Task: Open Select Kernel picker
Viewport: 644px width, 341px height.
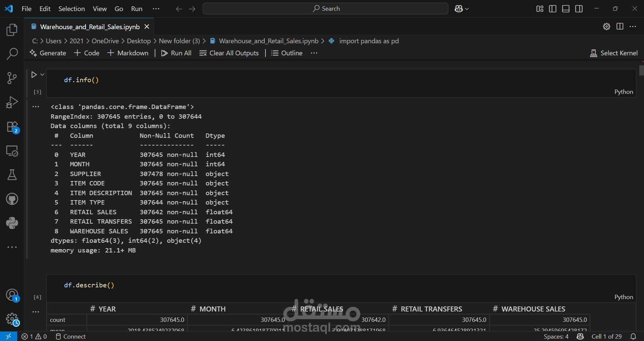Action: tap(614, 53)
